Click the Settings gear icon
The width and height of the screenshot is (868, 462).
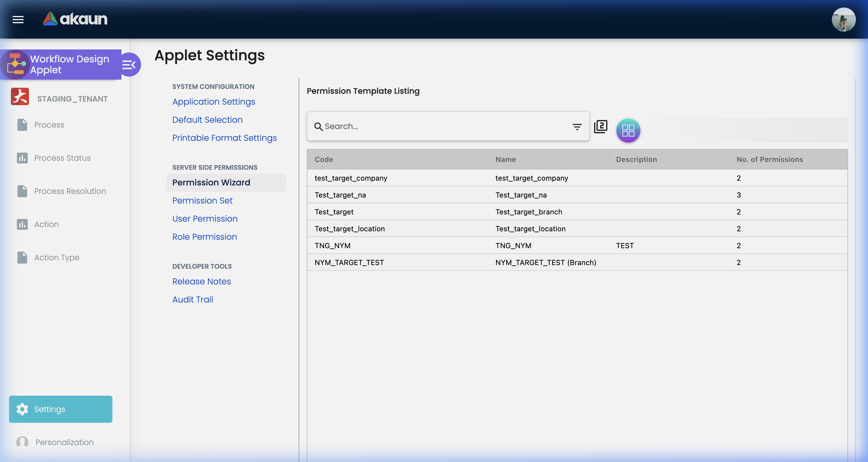[x=22, y=409]
